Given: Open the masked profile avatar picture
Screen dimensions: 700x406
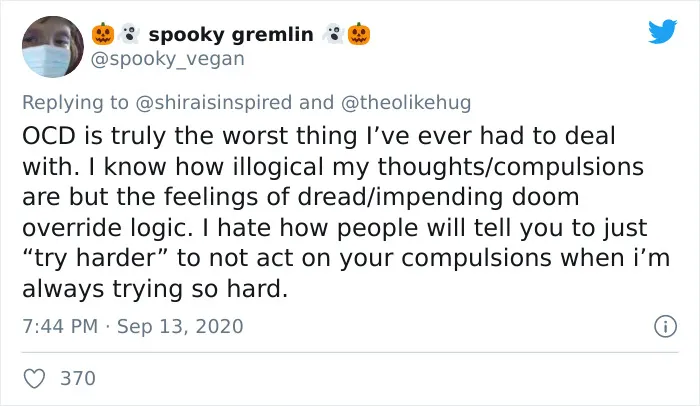Looking at the screenshot, I should click(53, 47).
